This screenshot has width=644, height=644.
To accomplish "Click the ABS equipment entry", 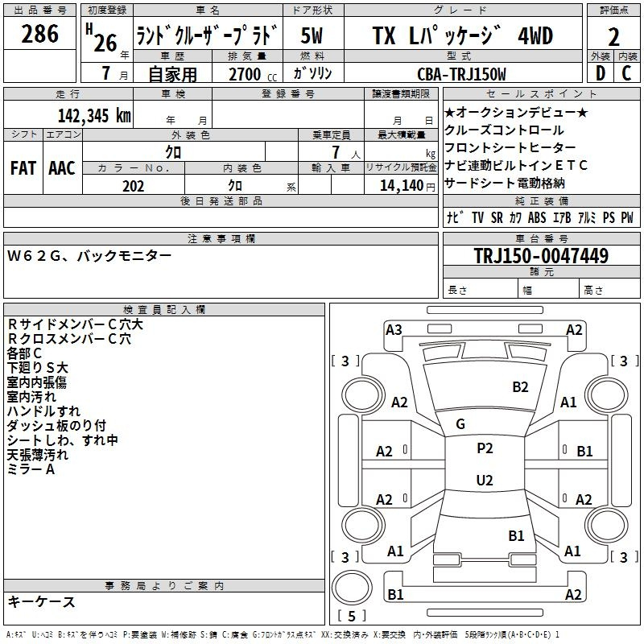I will coord(537,217).
